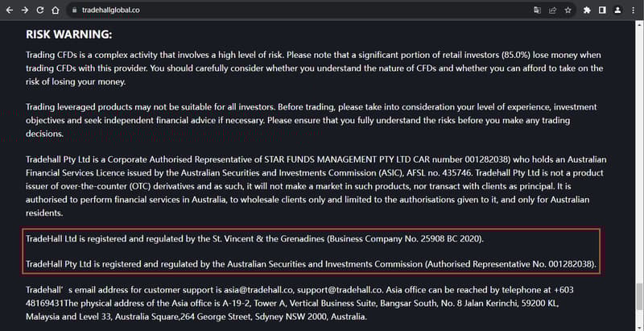Click the support@tradehall.co email address
The width and height of the screenshot is (644, 331).
point(340,290)
